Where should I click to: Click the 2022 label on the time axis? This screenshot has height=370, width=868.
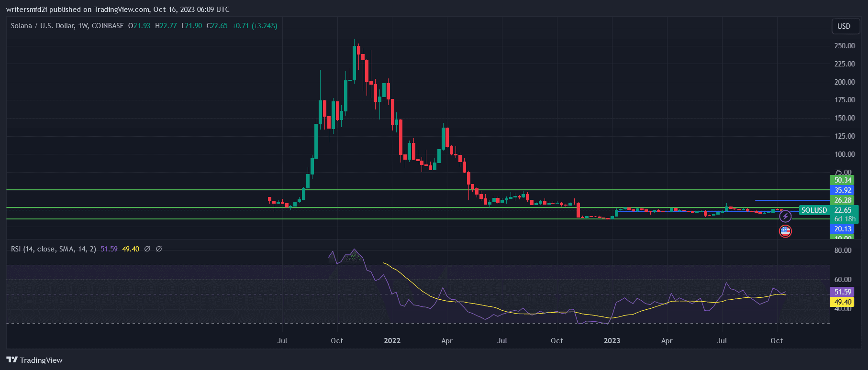point(392,341)
